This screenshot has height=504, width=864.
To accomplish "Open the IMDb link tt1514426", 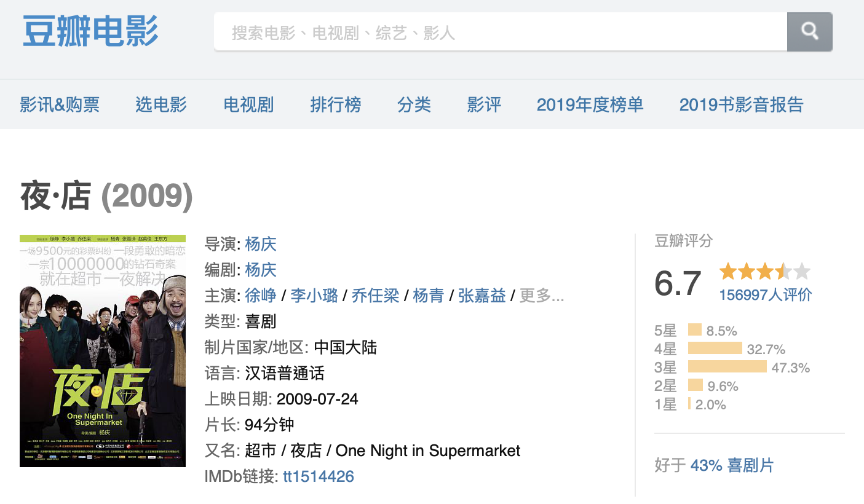I will 318,476.
